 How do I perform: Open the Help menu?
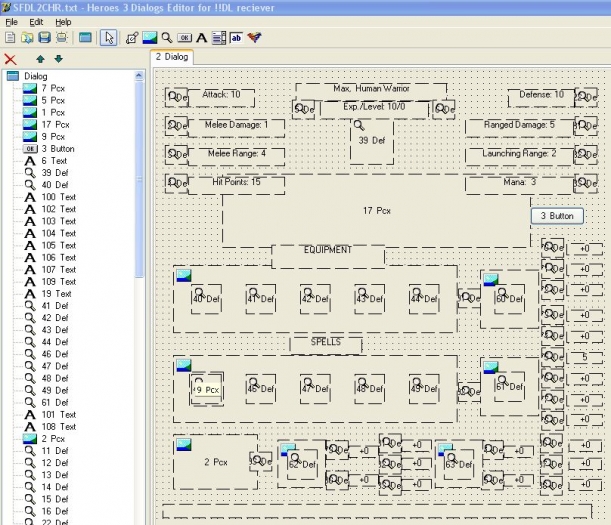click(x=63, y=22)
